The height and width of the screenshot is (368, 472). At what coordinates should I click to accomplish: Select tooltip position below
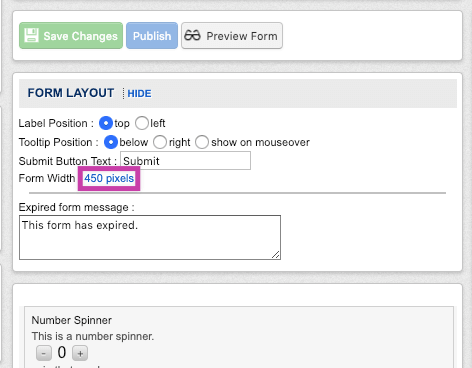point(111,142)
